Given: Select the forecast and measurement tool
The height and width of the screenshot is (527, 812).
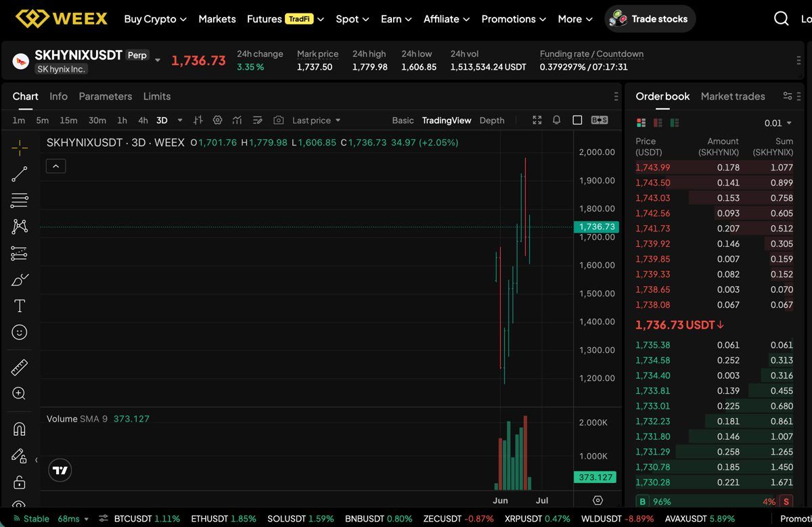Looking at the screenshot, I should (20, 253).
